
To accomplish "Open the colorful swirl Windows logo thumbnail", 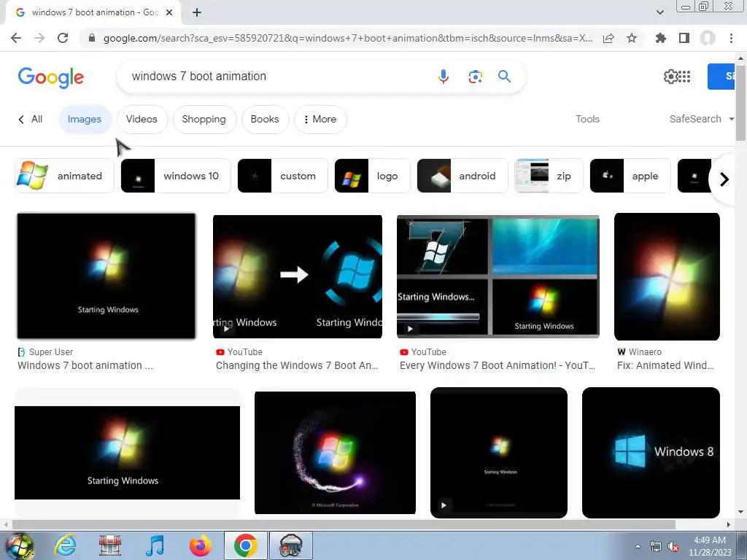I will tap(335, 453).
